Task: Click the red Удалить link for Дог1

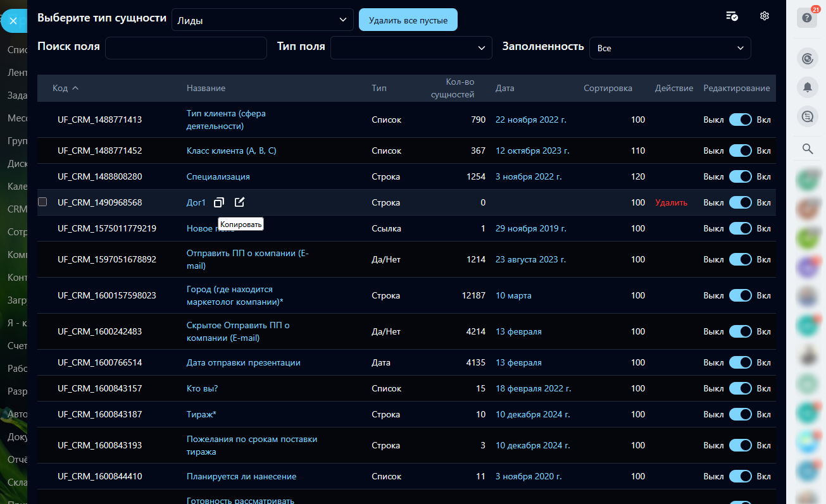Action: click(671, 202)
